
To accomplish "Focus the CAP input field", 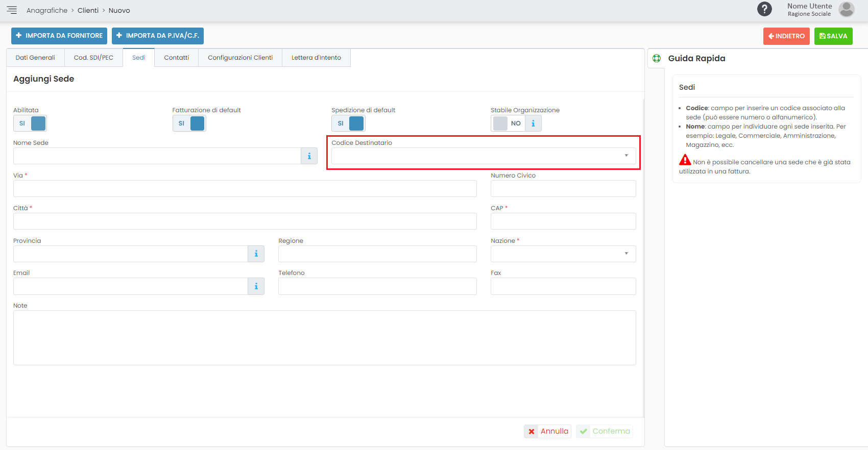I will pos(563,221).
